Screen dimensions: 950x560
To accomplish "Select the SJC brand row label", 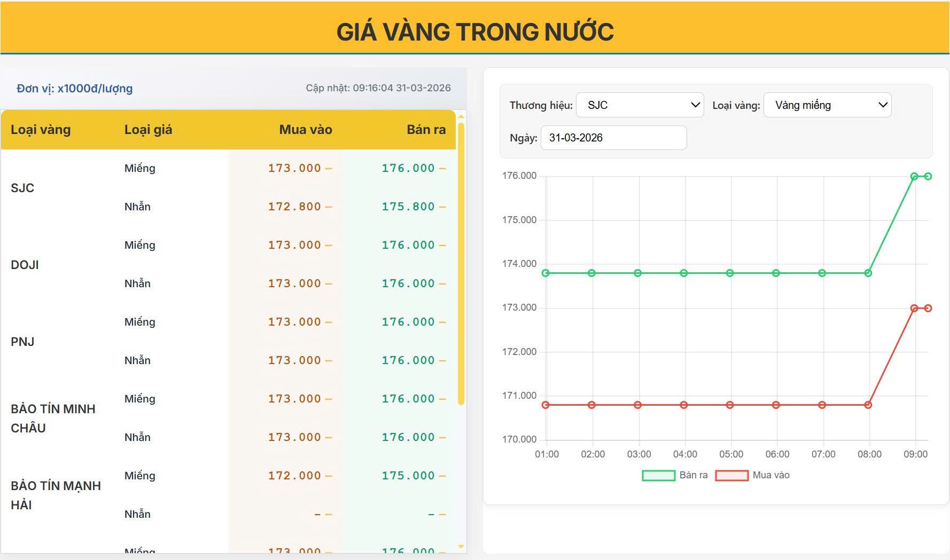I will [22, 188].
